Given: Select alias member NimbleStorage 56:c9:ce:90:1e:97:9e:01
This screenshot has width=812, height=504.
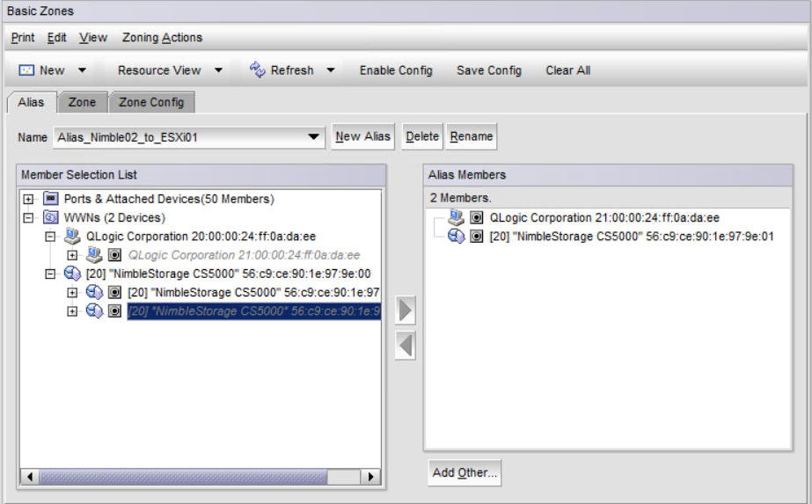Looking at the screenshot, I should (632, 237).
